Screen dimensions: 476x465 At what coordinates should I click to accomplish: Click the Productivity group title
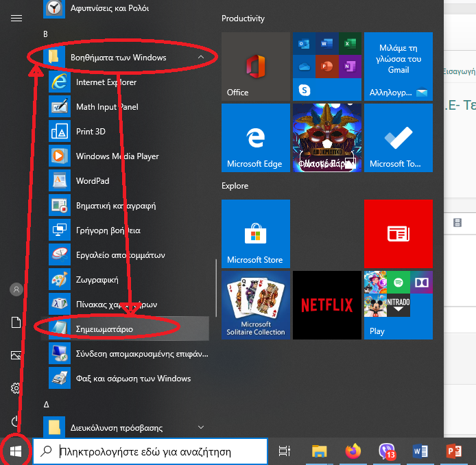(243, 19)
